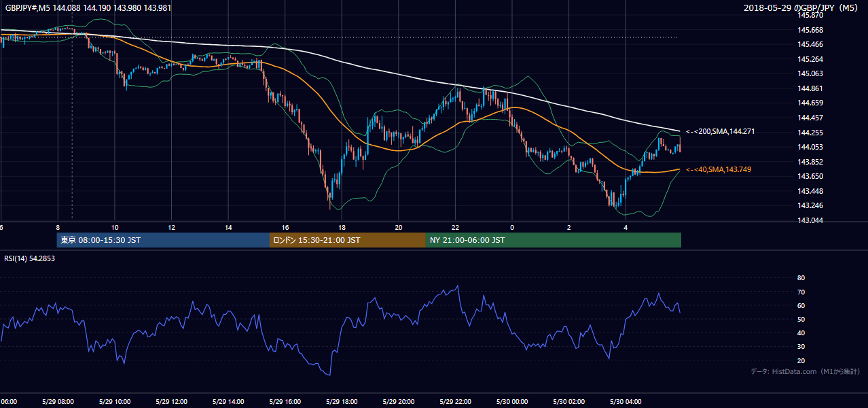Viewport: 868px width, 408px height.
Task: Click price axis value 143.044
Action: (x=810, y=220)
